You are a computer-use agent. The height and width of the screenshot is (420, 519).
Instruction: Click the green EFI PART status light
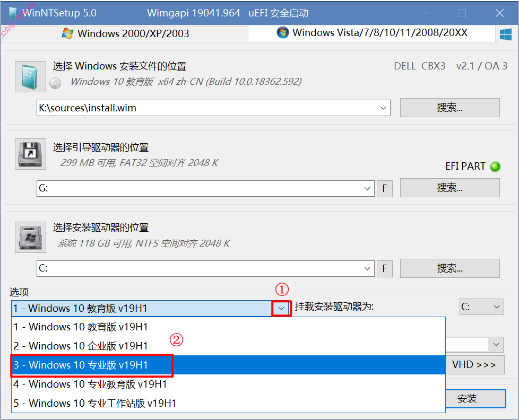point(495,167)
